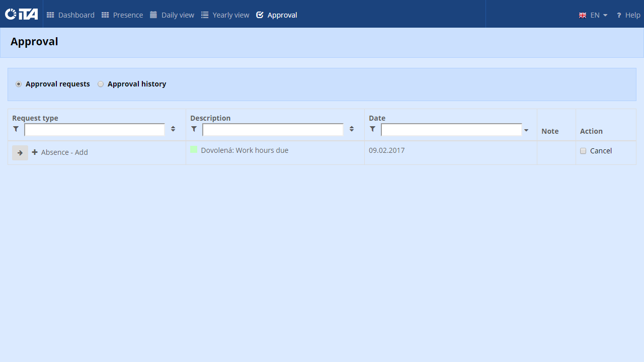The width and height of the screenshot is (644, 362).
Task: Open the Help link
Action: (x=628, y=15)
